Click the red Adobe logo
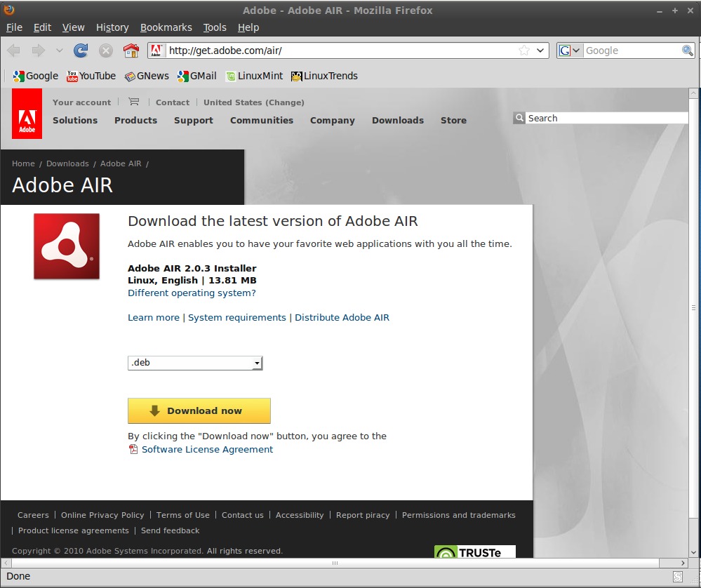Viewport: 701px width, 588px height. (x=27, y=114)
